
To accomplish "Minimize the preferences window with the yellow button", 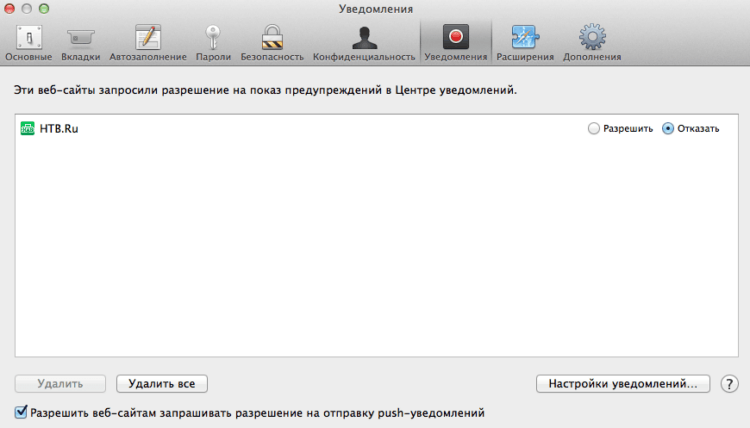I will pos(30,9).
